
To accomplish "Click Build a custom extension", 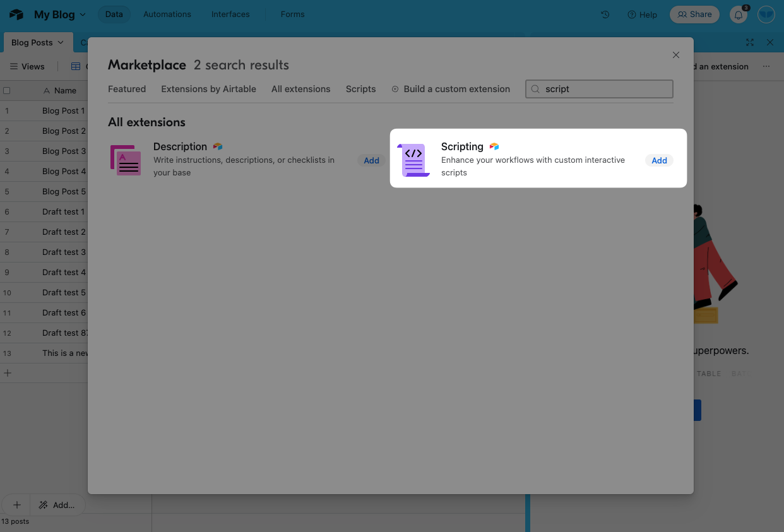I will (451, 89).
